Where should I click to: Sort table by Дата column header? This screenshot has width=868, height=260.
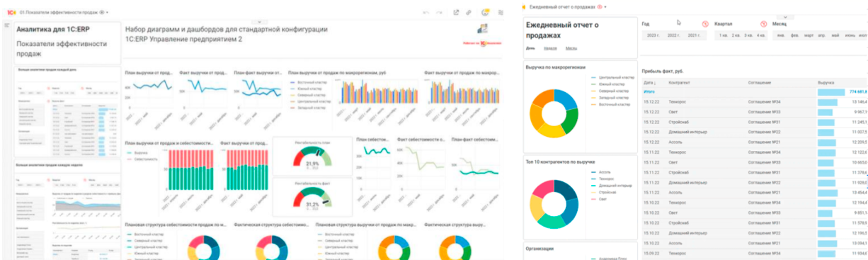pyautogui.click(x=648, y=82)
